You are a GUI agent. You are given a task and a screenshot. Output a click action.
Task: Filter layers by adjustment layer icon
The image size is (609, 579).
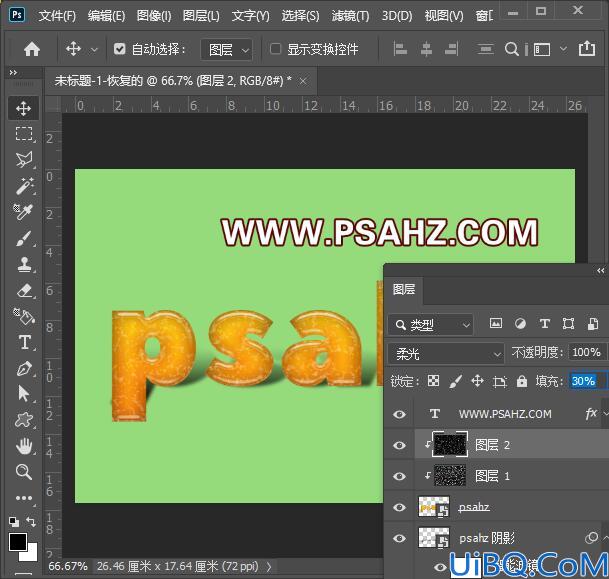pyautogui.click(x=520, y=323)
